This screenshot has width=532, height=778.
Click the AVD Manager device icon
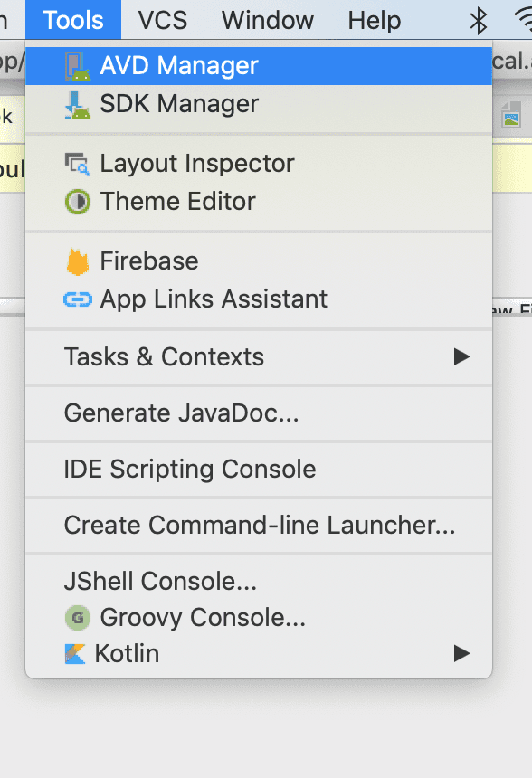click(x=78, y=66)
